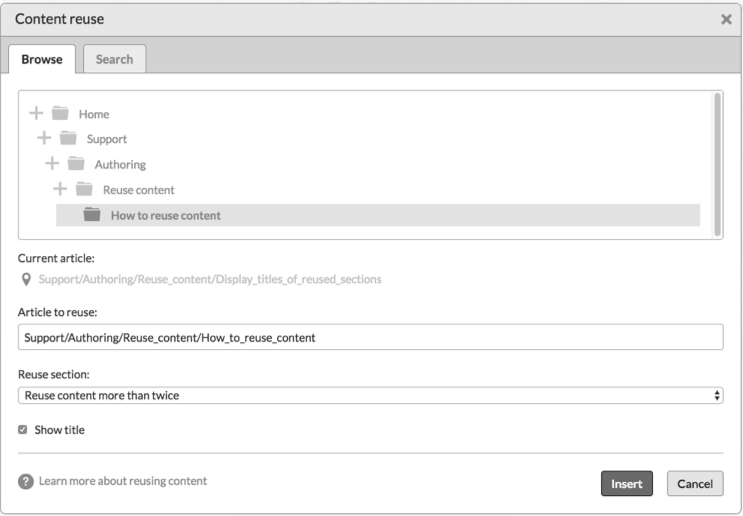Click the Authoring folder icon
Image resolution: width=743 pixels, height=516 pixels.
[77, 164]
